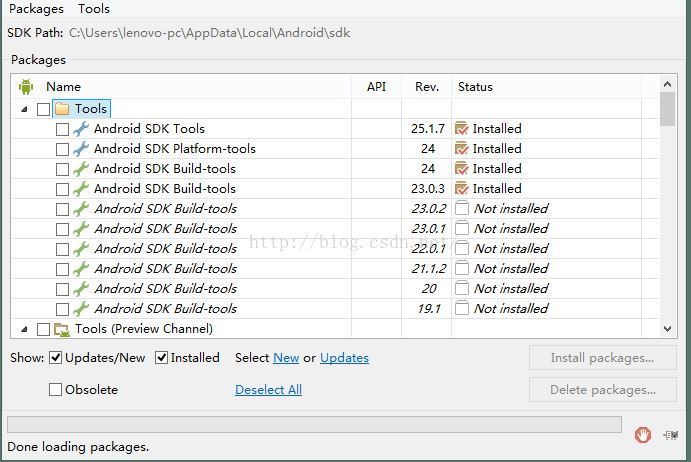Uncheck the Installed show filter
Viewport: 691px width, 462px height.
click(161, 358)
